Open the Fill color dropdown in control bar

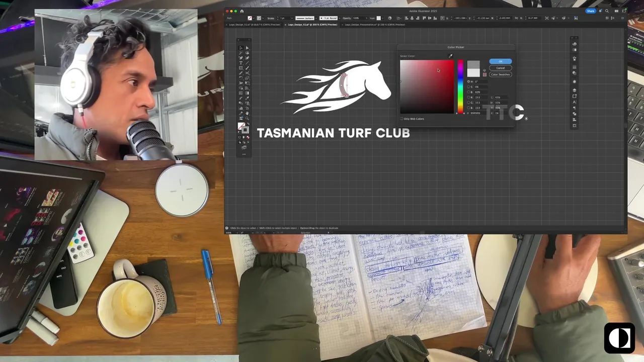(254, 18)
